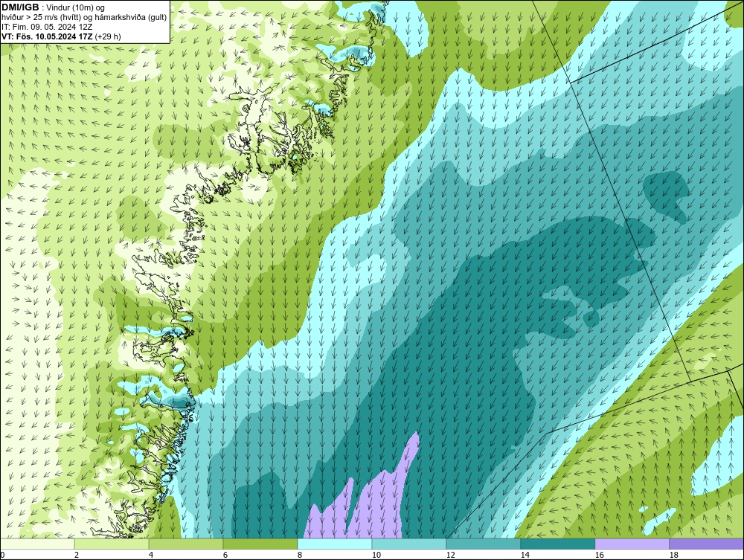Select the 8–10 m/s light cyan swatch

[335, 544]
